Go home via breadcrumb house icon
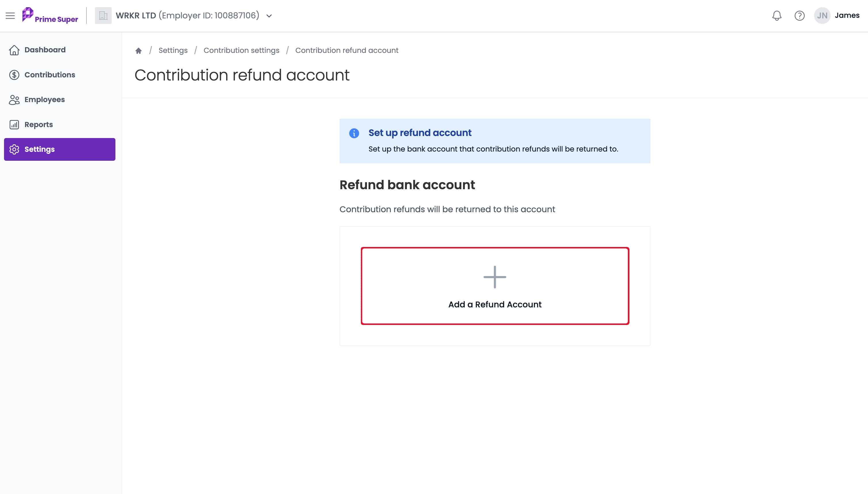 pyautogui.click(x=138, y=51)
